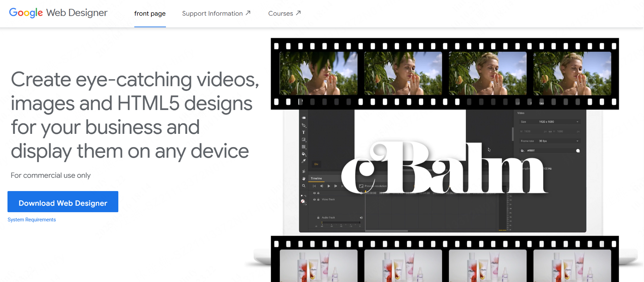Click the timeline horizontal scrollbar
Image resolution: width=644 pixels, height=282 pixels.
[387, 231]
